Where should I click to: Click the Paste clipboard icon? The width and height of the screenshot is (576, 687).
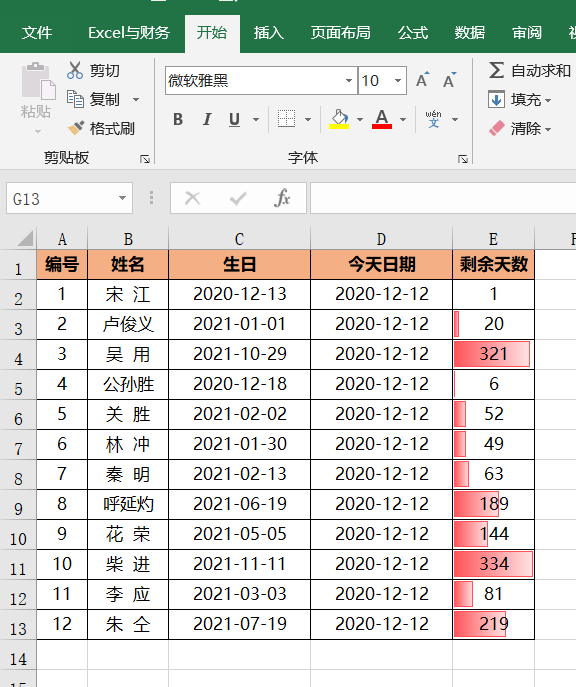(38, 81)
